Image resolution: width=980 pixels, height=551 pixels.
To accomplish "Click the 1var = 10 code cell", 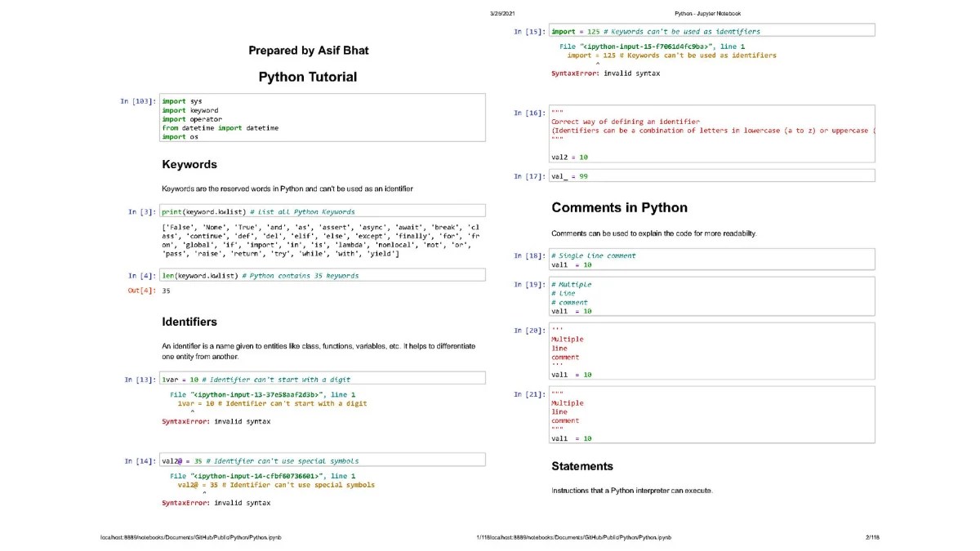I will pos(323,379).
